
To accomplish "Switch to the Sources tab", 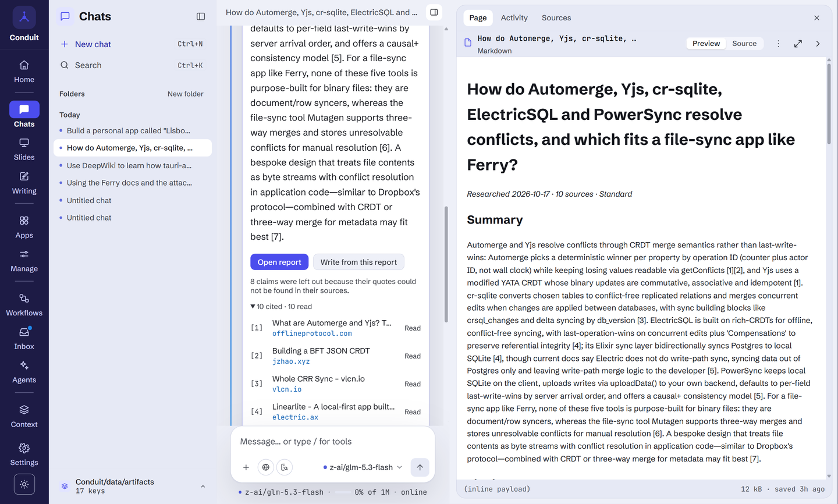I will [x=556, y=18].
